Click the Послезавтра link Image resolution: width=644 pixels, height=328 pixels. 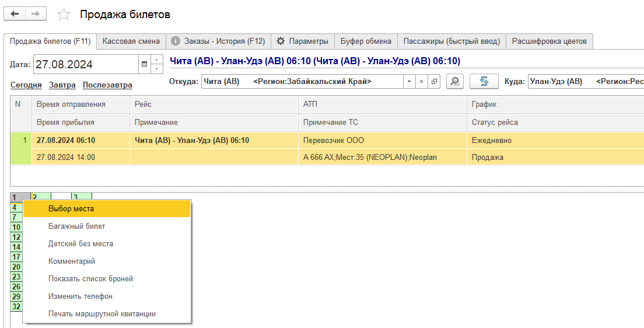point(107,85)
